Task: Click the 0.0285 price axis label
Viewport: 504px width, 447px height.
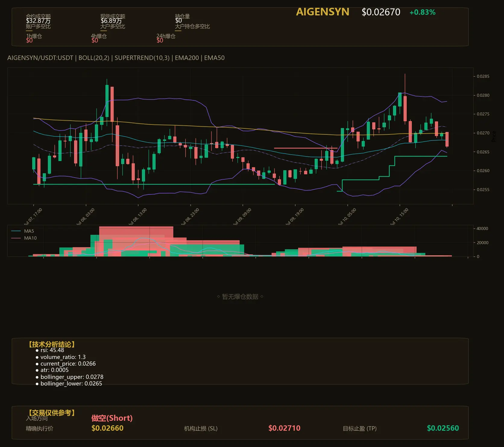Action: pyautogui.click(x=483, y=76)
